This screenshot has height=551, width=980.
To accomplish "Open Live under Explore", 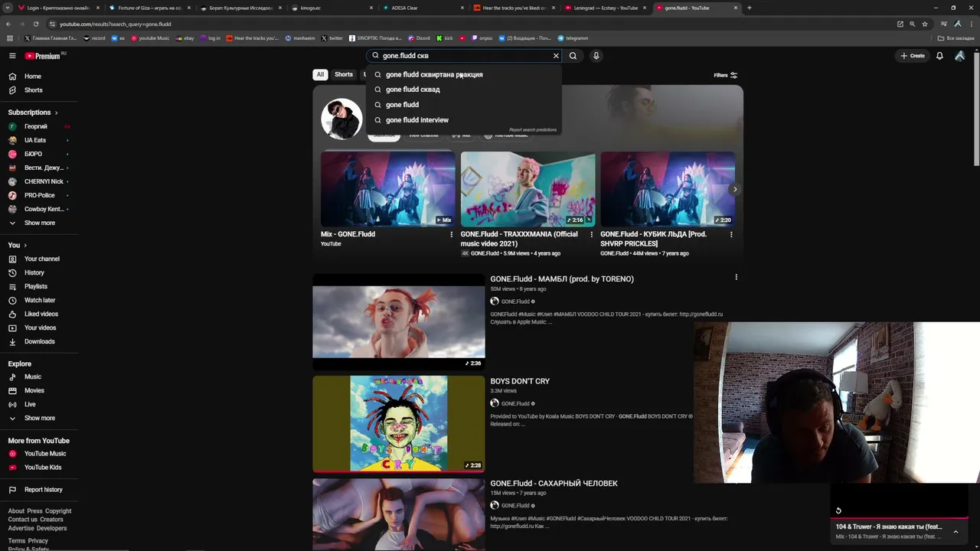I will [38, 404].
